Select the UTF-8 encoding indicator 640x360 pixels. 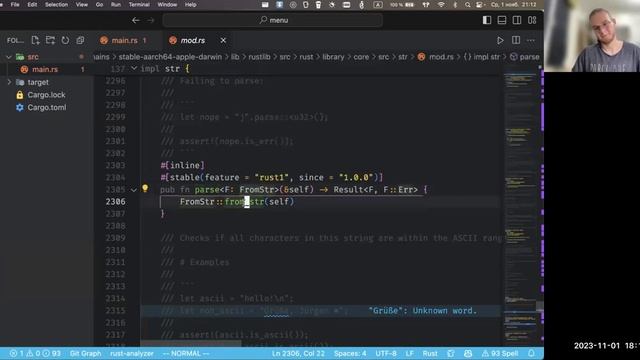pos(386,353)
